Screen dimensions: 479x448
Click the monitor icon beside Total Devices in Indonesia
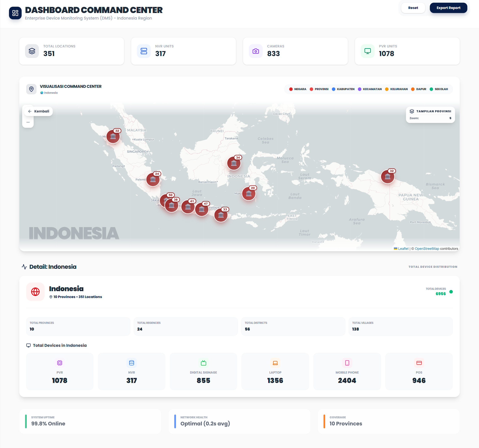point(29,345)
